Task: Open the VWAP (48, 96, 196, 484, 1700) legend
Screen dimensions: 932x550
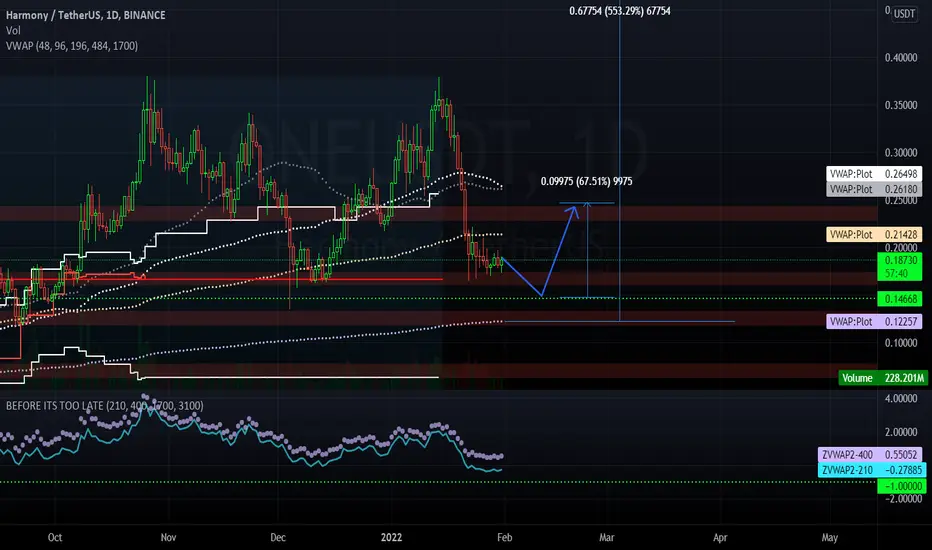Action: (72, 46)
